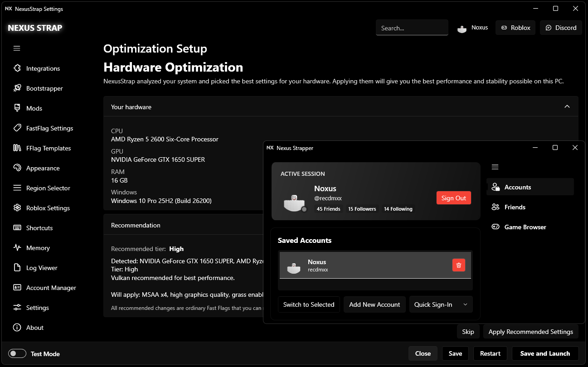Click the Noxus avatar in the header
Viewport: 588px width, 367px height.
pos(462,28)
